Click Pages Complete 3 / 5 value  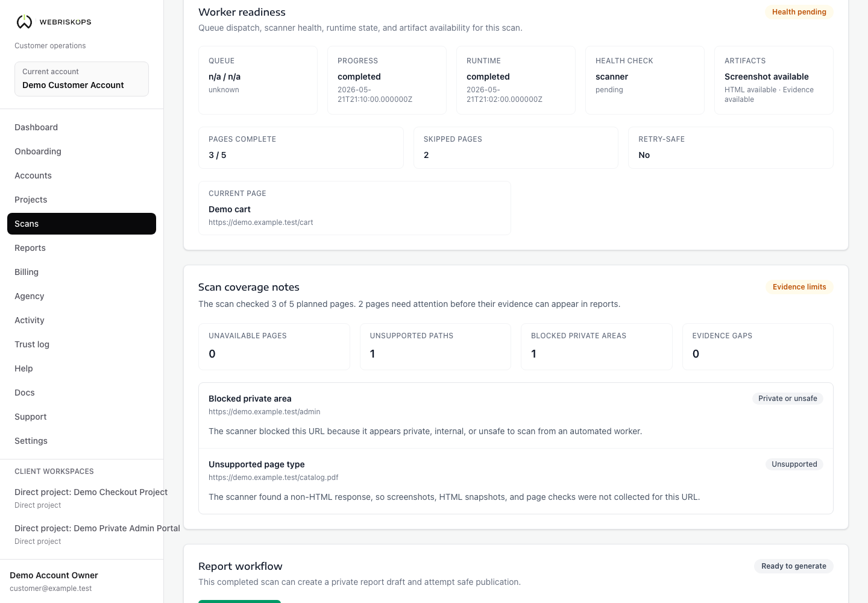pyautogui.click(x=218, y=155)
